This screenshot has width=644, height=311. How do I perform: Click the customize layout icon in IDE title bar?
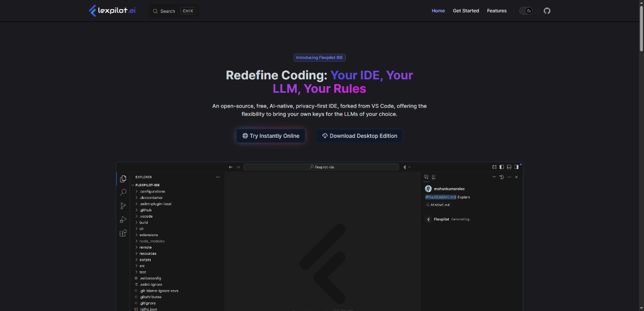pos(494,167)
